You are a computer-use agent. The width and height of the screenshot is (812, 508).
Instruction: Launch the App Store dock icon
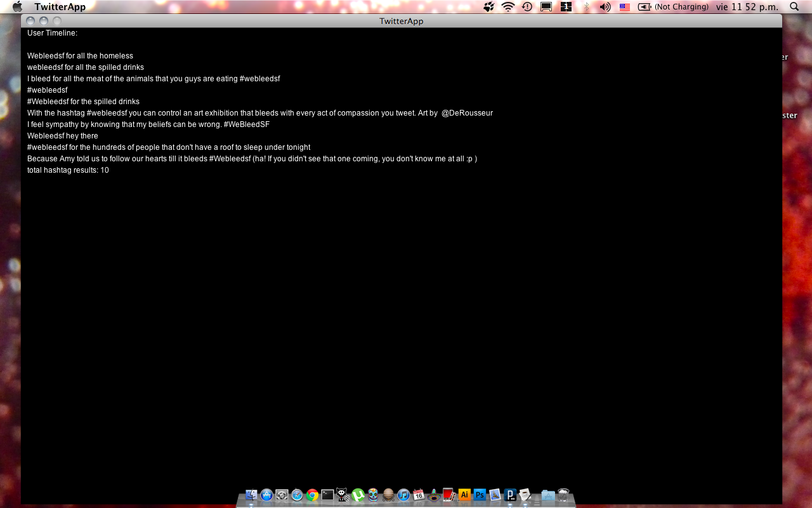[266, 495]
